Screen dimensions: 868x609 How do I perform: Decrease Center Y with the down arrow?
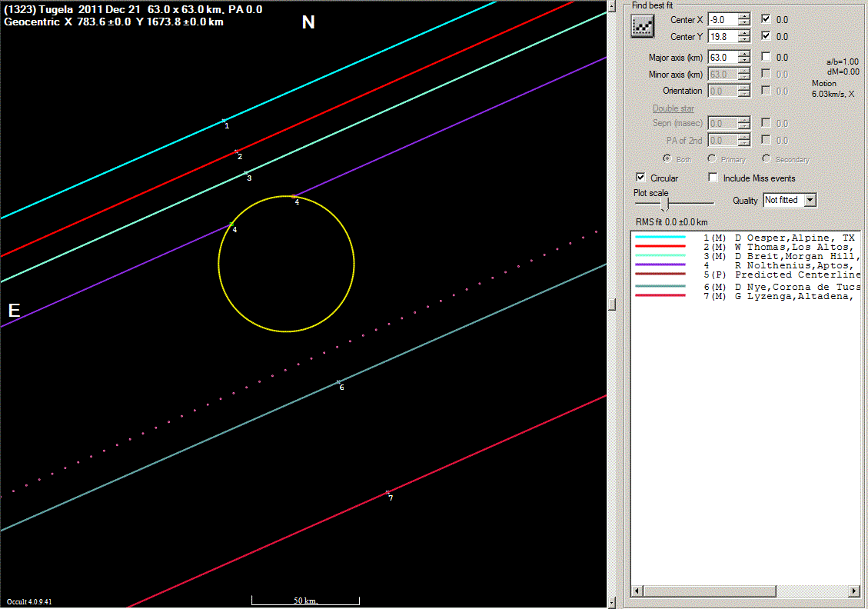tap(743, 40)
